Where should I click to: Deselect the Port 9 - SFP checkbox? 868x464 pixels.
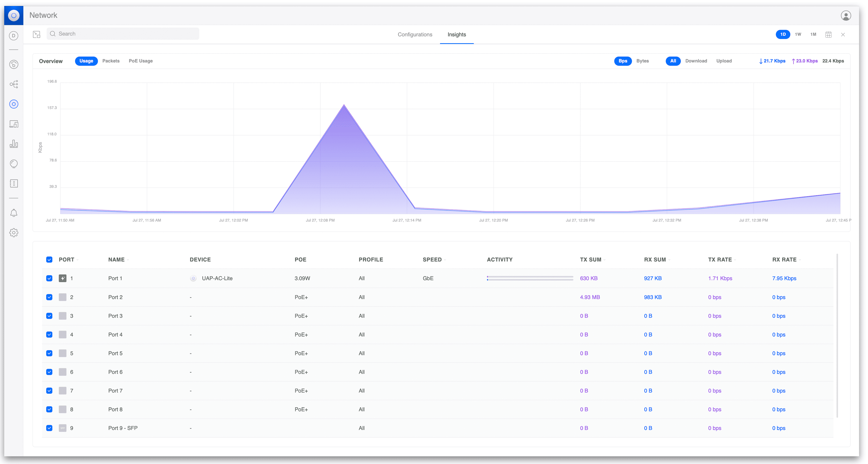pos(49,428)
